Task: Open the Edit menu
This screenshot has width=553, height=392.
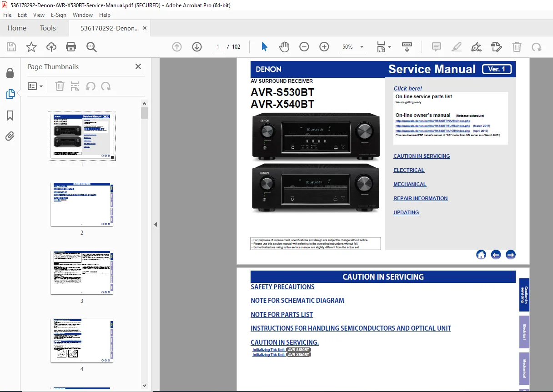Action: coord(22,15)
